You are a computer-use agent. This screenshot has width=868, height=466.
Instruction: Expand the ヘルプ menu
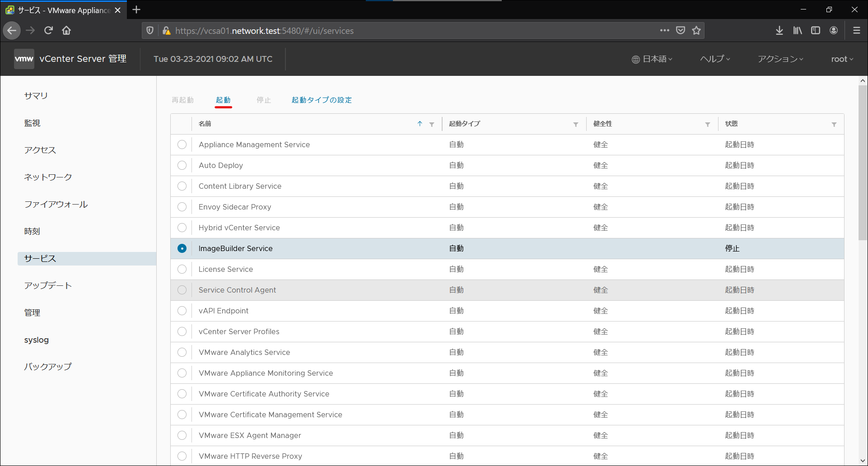[715, 59]
